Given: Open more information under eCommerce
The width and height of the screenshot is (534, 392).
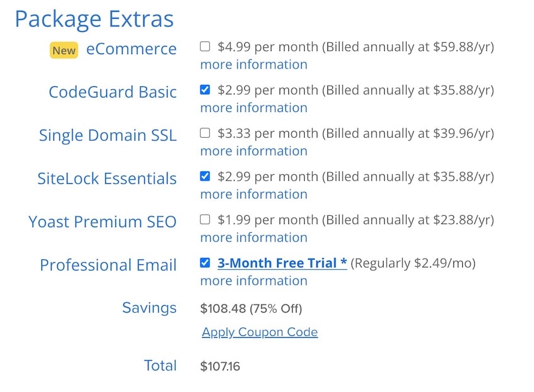Looking at the screenshot, I should coord(254,65).
